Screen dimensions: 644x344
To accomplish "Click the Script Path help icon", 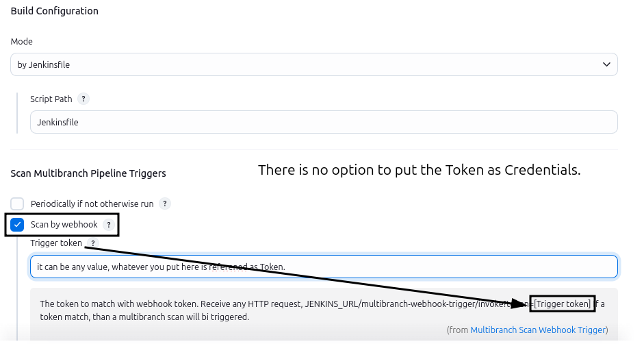I will [83, 99].
